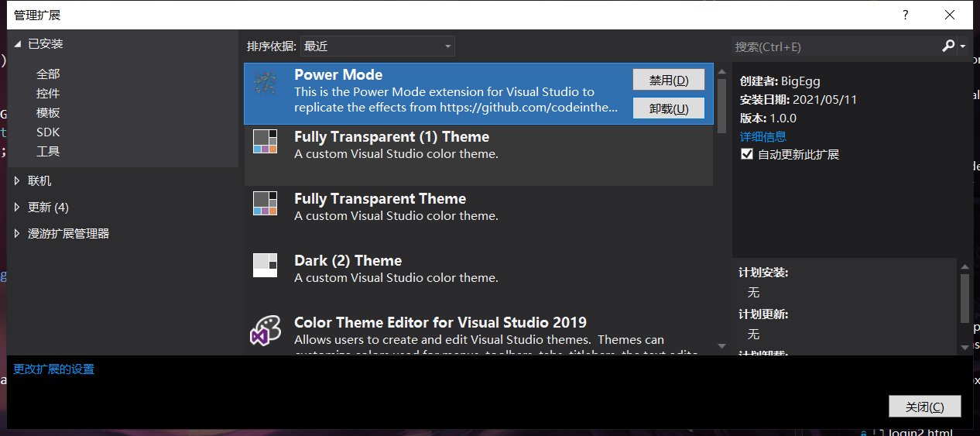Click the Power Mode extension icon
This screenshot has width=980, height=436.
[x=266, y=83]
